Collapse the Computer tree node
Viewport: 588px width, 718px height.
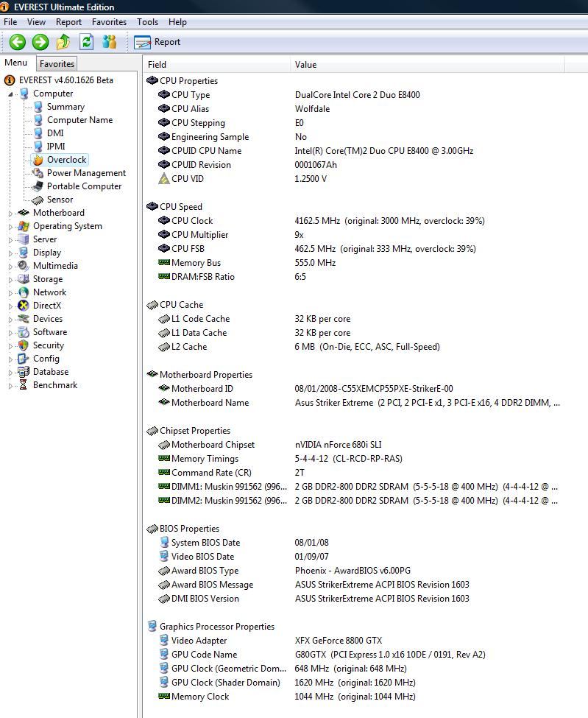point(10,94)
